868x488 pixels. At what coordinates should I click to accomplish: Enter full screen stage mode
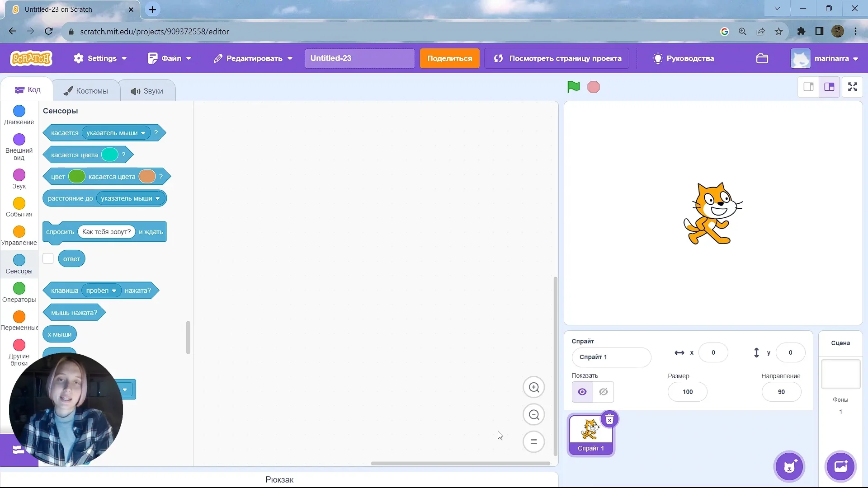pos(853,87)
